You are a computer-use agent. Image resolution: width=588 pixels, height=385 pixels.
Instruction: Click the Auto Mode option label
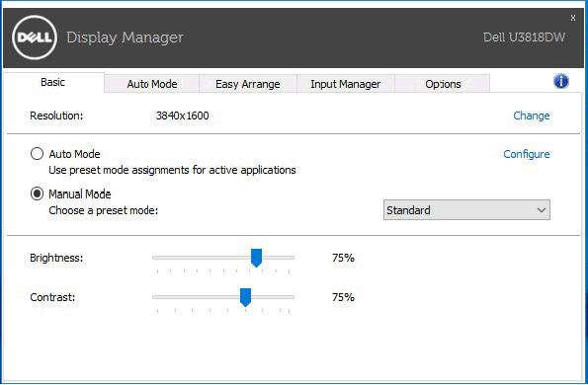click(75, 154)
